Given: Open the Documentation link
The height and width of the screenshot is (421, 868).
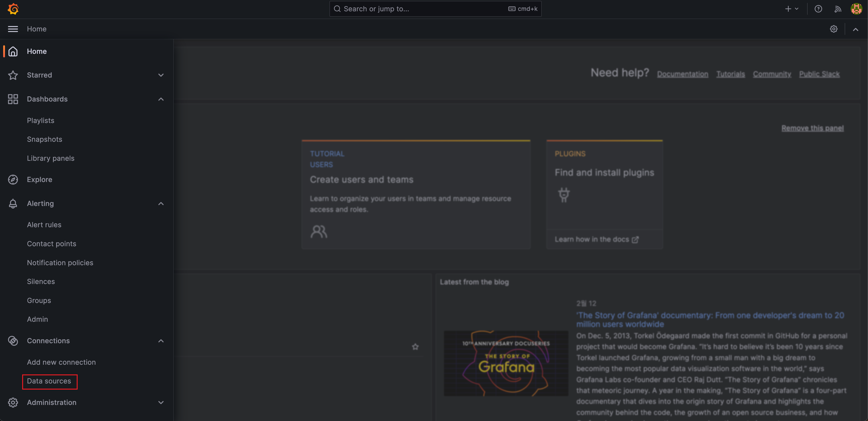Looking at the screenshot, I should click(x=682, y=74).
